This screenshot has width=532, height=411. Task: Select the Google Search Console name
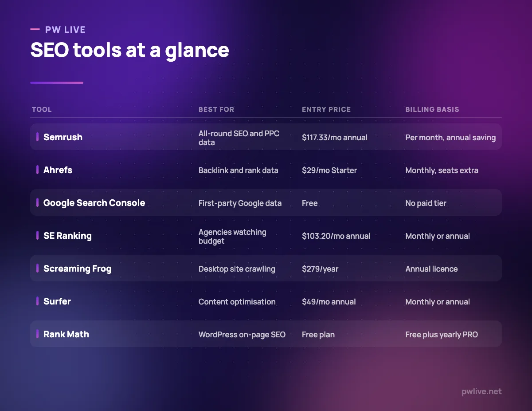(x=94, y=203)
